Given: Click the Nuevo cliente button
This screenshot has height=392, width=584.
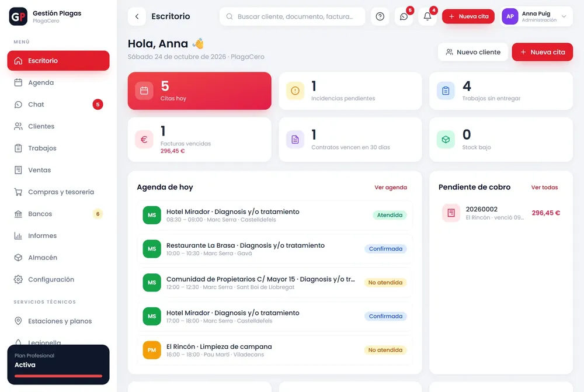Looking at the screenshot, I should (x=473, y=52).
